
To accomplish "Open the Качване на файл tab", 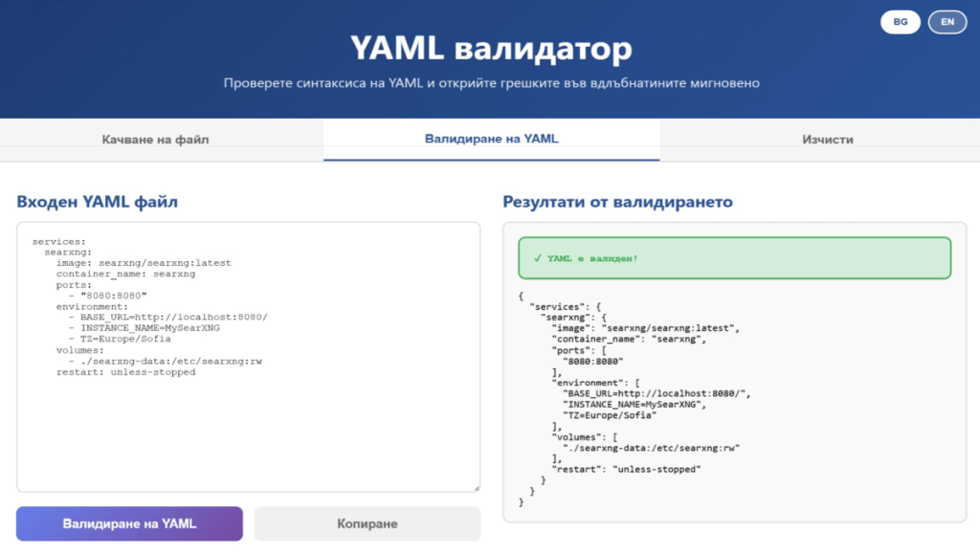I will click(156, 140).
